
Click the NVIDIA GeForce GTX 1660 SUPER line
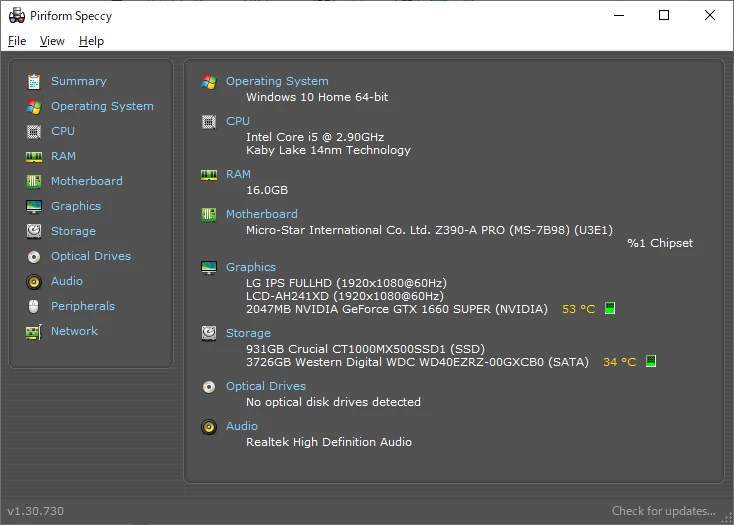(x=396, y=309)
